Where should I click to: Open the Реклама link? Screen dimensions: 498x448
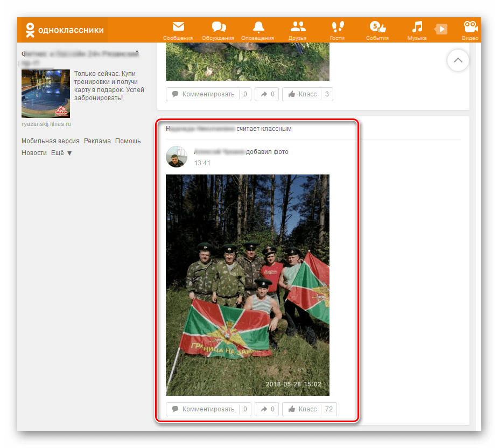click(97, 141)
